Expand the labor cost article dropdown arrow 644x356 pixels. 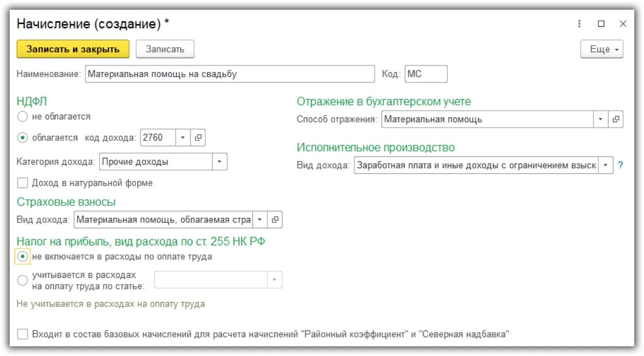275,280
